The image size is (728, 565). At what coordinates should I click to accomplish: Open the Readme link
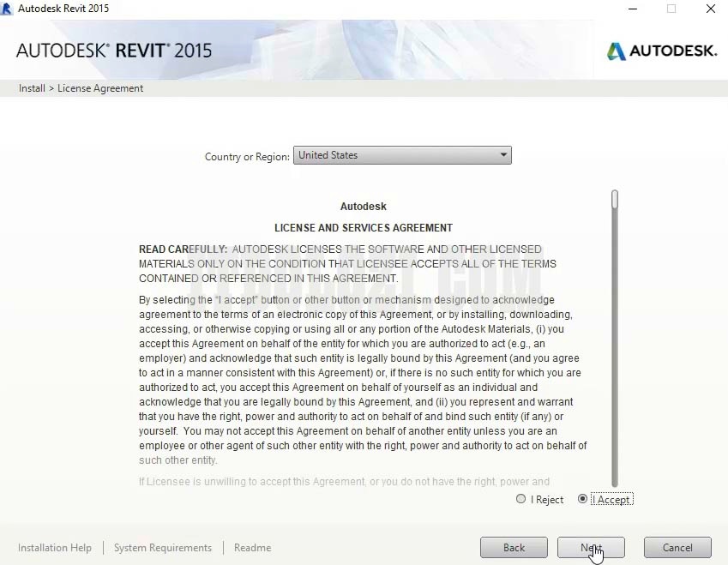[253, 548]
